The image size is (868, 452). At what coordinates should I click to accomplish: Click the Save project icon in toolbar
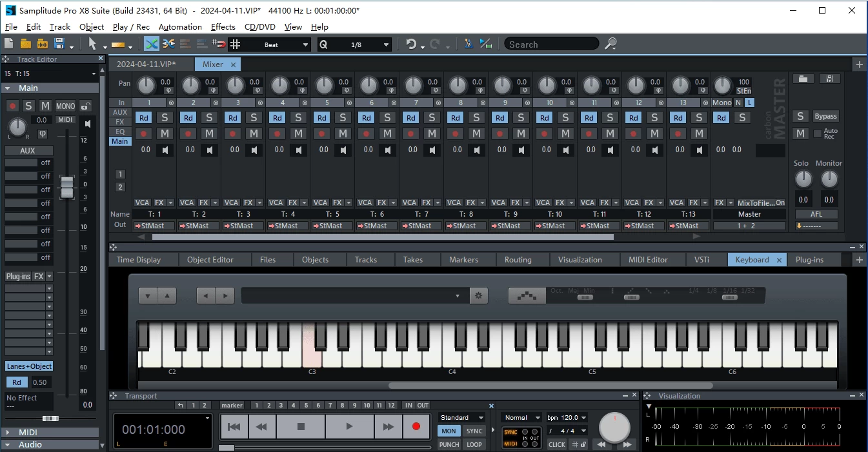pyautogui.click(x=59, y=44)
